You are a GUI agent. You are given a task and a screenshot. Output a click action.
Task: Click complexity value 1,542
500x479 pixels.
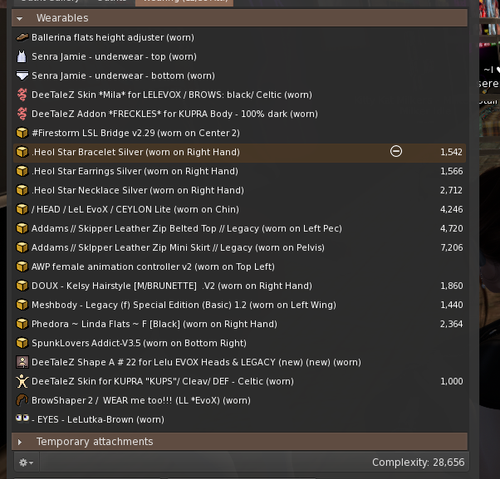click(x=451, y=152)
